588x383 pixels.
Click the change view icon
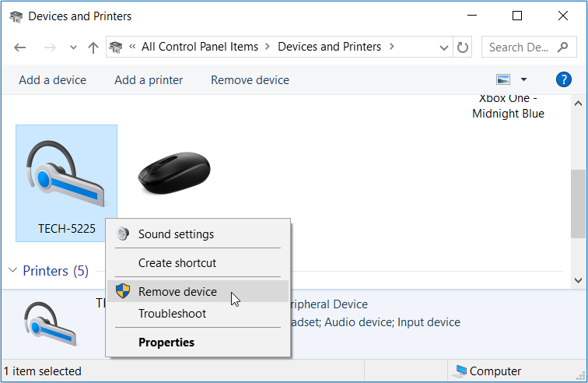tap(503, 79)
